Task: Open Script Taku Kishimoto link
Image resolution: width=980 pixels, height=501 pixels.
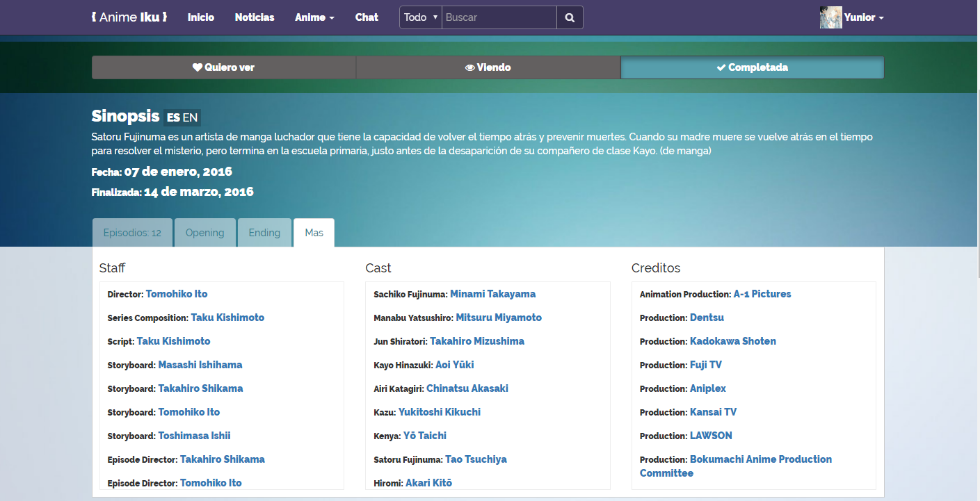Action: tap(173, 341)
